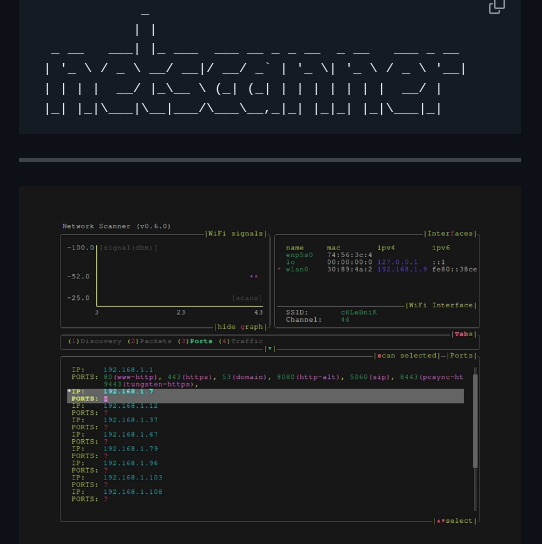Click the fe80::38ce ipv6 address

pos(454,270)
